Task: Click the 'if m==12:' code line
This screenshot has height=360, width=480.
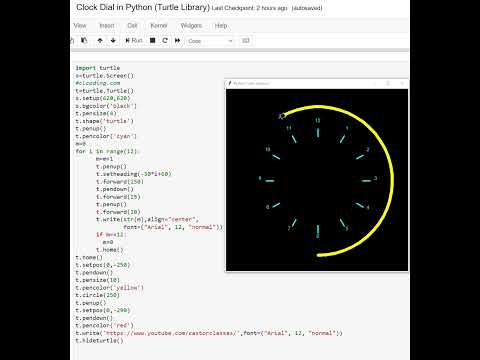Action: [111, 235]
